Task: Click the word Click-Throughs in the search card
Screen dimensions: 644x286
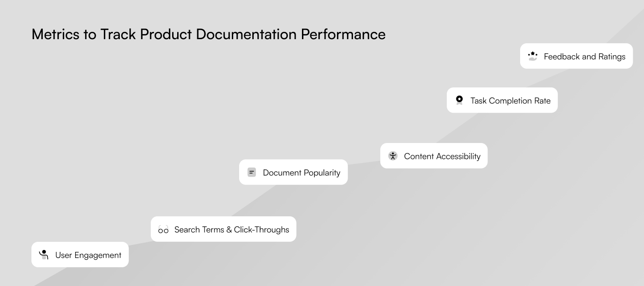Action: 261,230
